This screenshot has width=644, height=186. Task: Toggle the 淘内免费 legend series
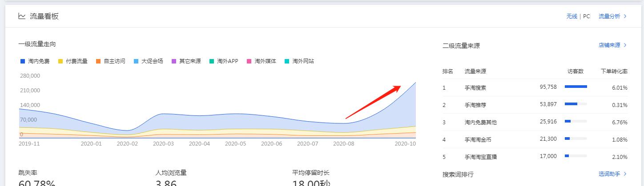point(34,61)
